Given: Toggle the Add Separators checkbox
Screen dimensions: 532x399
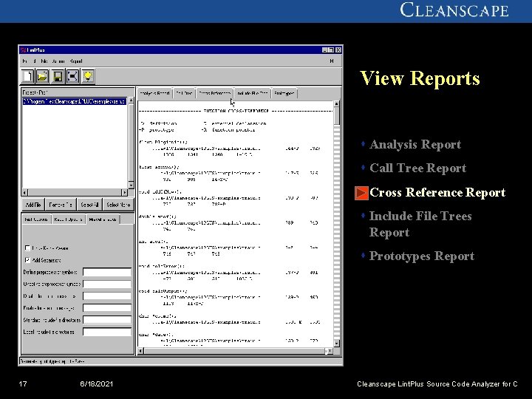Looking at the screenshot, I should 28,260.
